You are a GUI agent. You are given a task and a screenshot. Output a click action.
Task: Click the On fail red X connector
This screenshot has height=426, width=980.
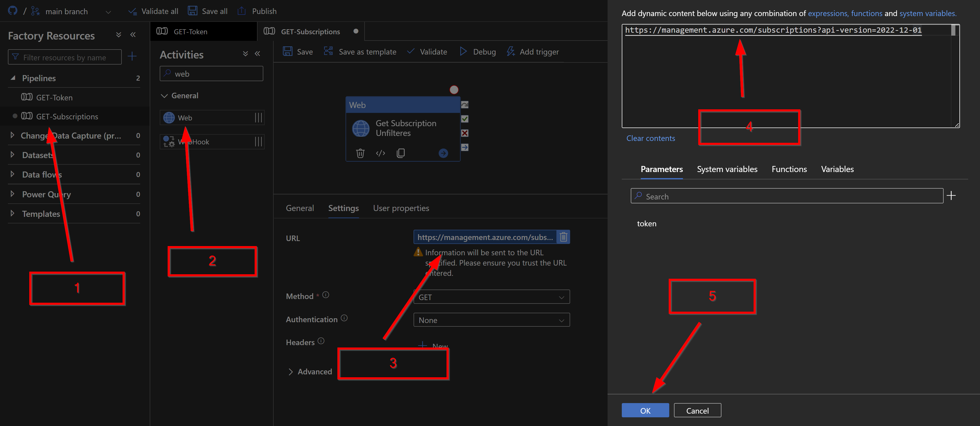point(464,133)
